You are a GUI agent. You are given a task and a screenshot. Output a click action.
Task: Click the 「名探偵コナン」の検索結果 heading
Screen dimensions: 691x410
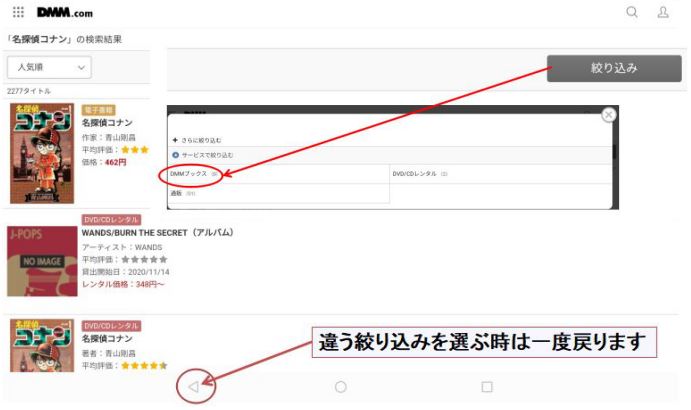click(64, 39)
